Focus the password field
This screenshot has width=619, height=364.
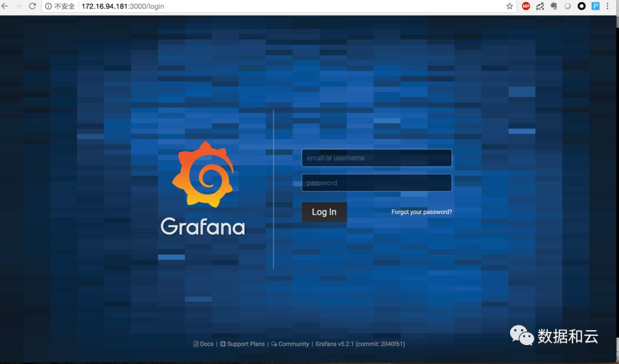coord(377,183)
